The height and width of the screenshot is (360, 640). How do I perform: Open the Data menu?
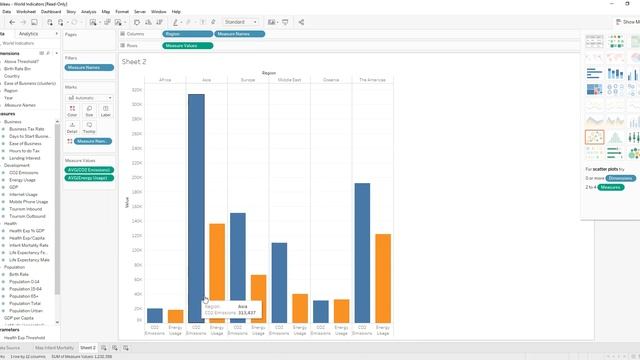[x=7, y=12]
